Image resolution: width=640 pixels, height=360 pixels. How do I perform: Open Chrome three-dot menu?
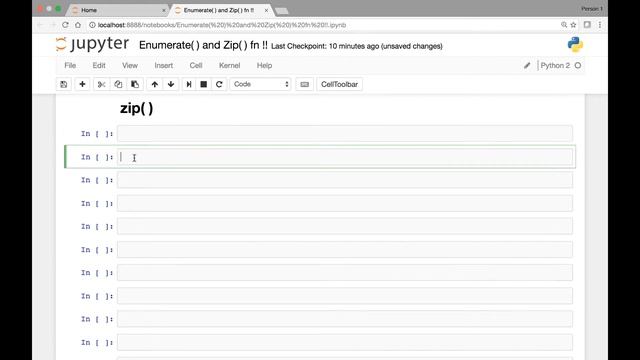tap(600, 25)
